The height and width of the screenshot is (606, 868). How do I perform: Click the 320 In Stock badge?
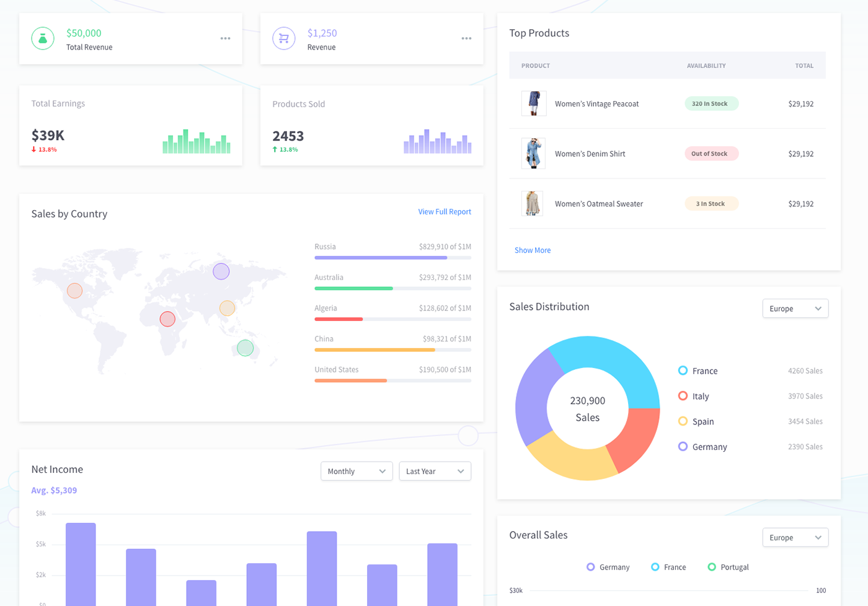click(x=712, y=103)
